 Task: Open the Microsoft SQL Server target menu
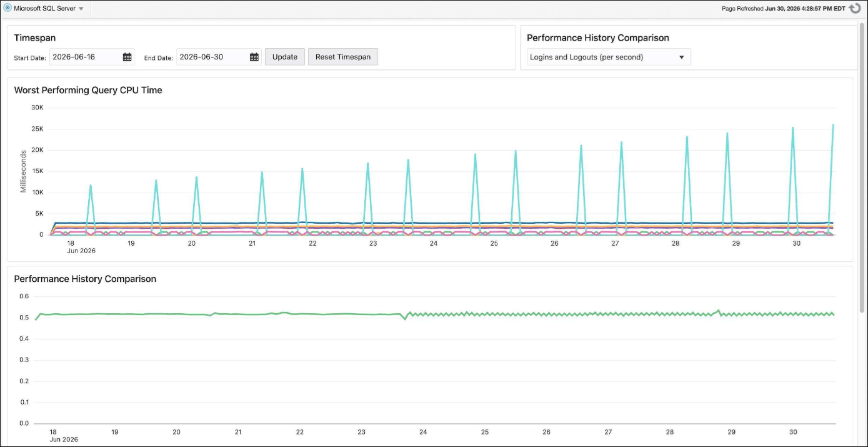coord(48,9)
